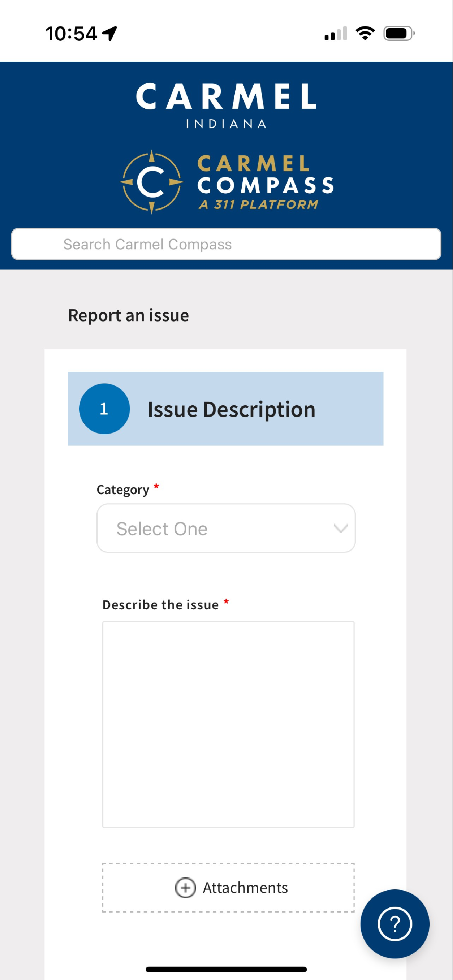Click the Attachments upload area
The width and height of the screenshot is (453, 980).
228,888
